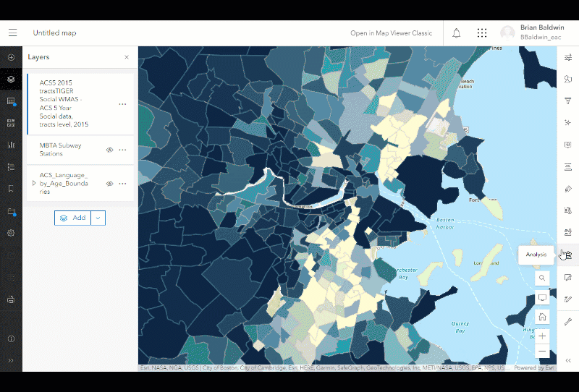Click the Save and open folder icon
The width and height of the screenshot is (579, 392).
coord(11,211)
